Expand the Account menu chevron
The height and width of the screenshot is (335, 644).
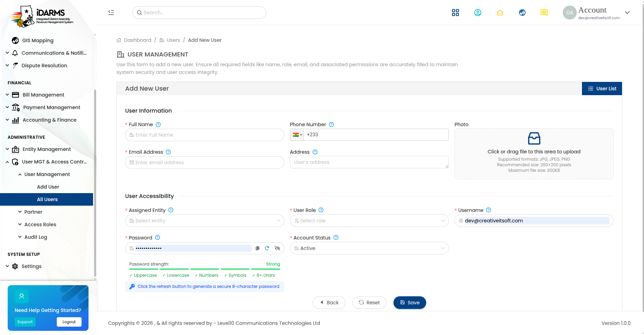pos(627,13)
